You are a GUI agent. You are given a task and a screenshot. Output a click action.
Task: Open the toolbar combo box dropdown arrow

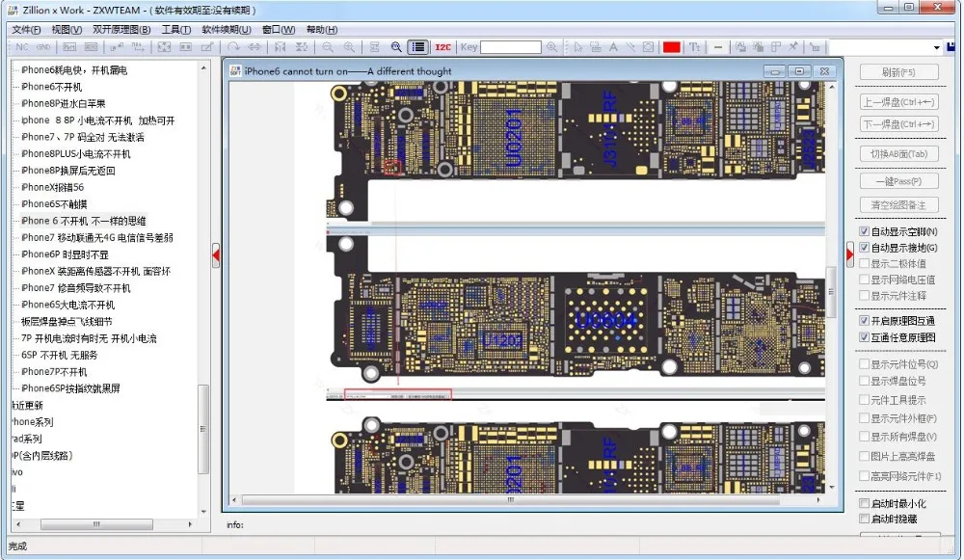pos(936,47)
